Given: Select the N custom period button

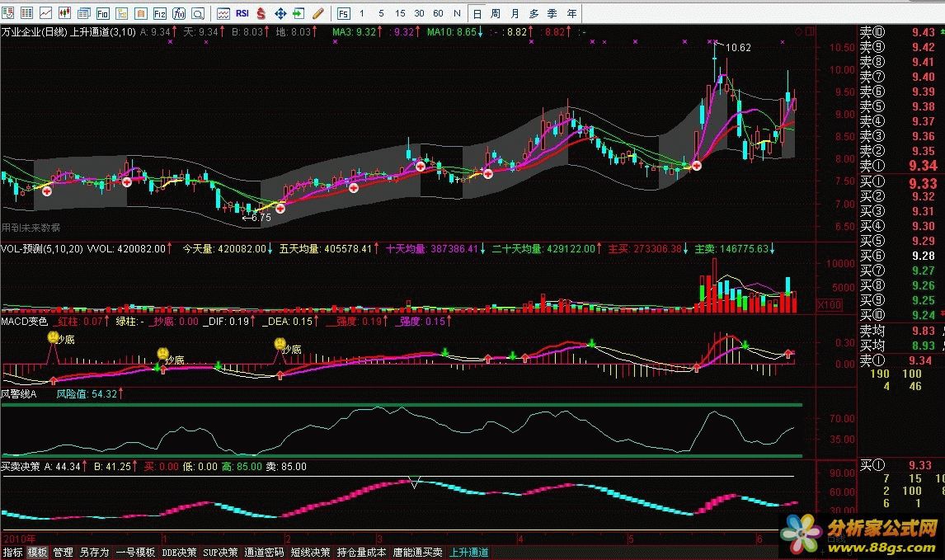Looking at the screenshot, I should click(x=457, y=12).
